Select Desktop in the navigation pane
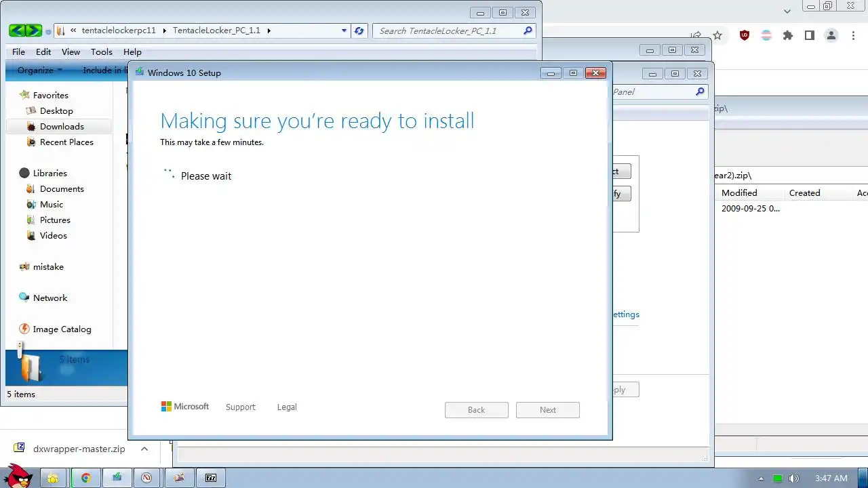Image resolution: width=868 pixels, height=488 pixels. [x=56, y=111]
